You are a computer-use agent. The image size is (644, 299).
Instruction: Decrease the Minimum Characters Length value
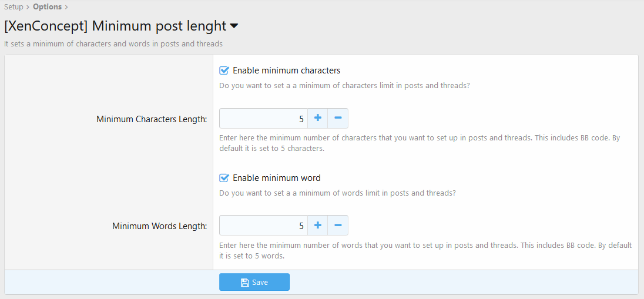(338, 118)
